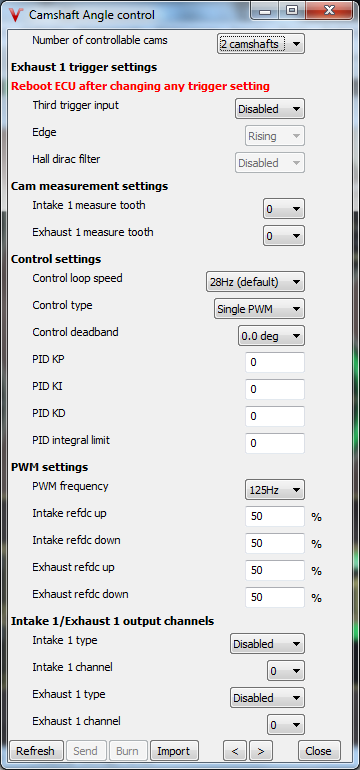Open Number of controllable cams dropdown

tap(261, 44)
